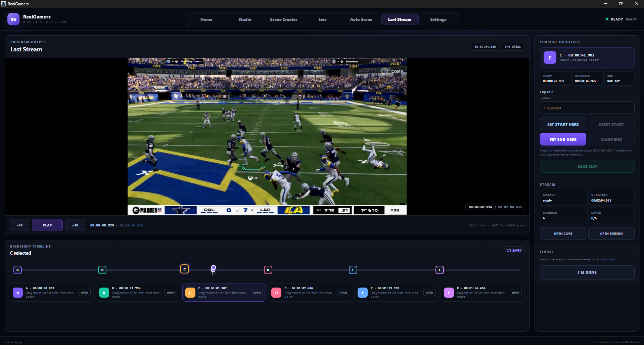Click the OPEN SESSION button
Viewport: 644px width, 345px height.
tap(611, 233)
